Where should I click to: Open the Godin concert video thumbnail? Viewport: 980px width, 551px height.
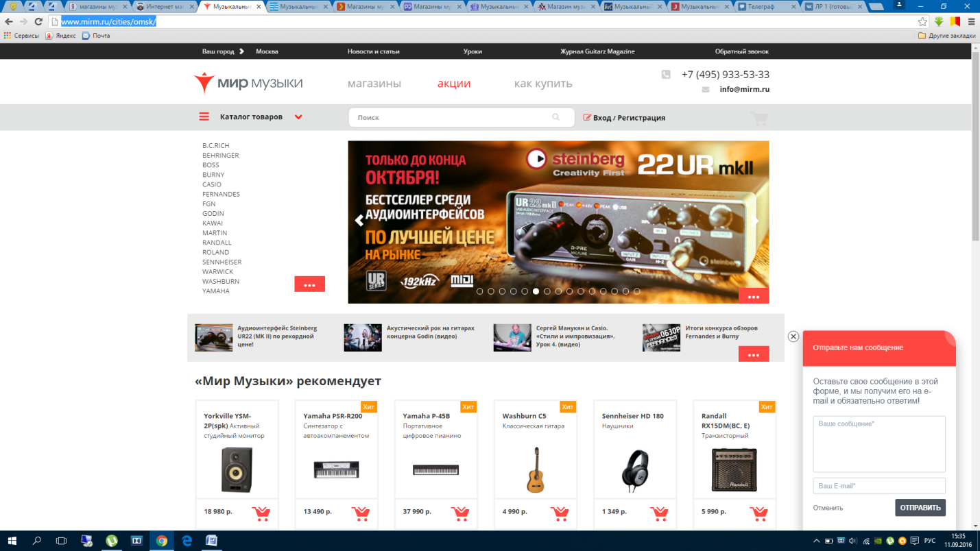[363, 338]
